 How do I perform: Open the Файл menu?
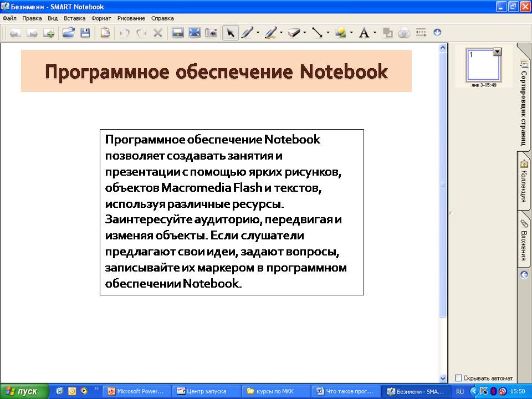coord(9,18)
